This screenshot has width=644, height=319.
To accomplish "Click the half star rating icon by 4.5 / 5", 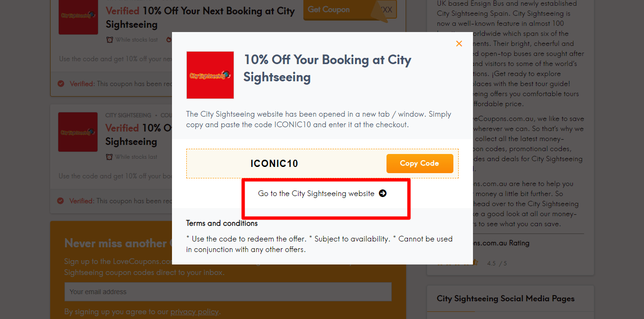I will pos(475,263).
